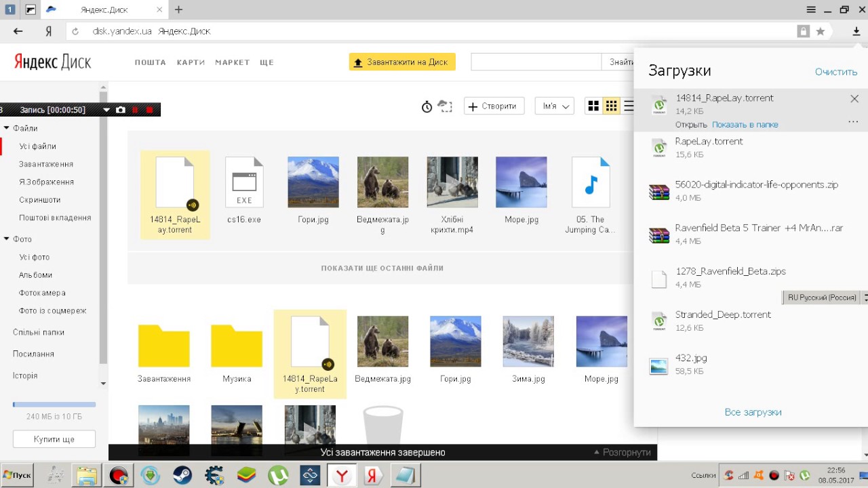Open the Ім'я sort dropdown
This screenshot has height=488, width=868.
click(554, 106)
